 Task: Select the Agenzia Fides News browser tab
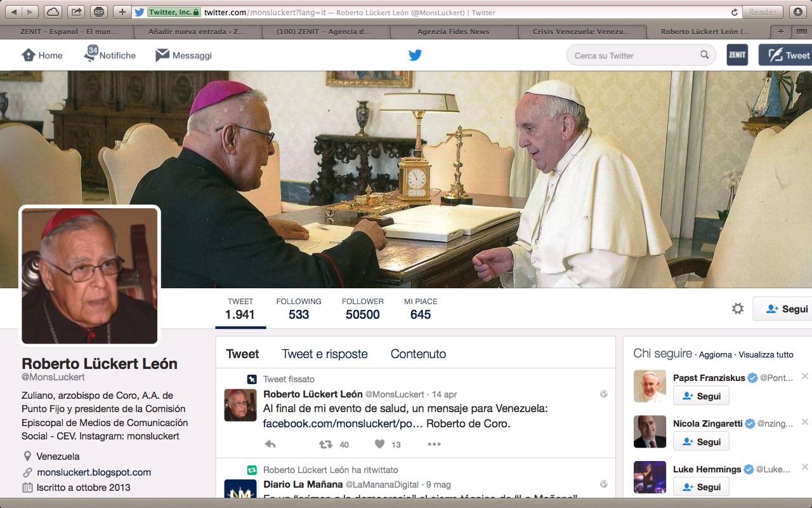click(454, 31)
